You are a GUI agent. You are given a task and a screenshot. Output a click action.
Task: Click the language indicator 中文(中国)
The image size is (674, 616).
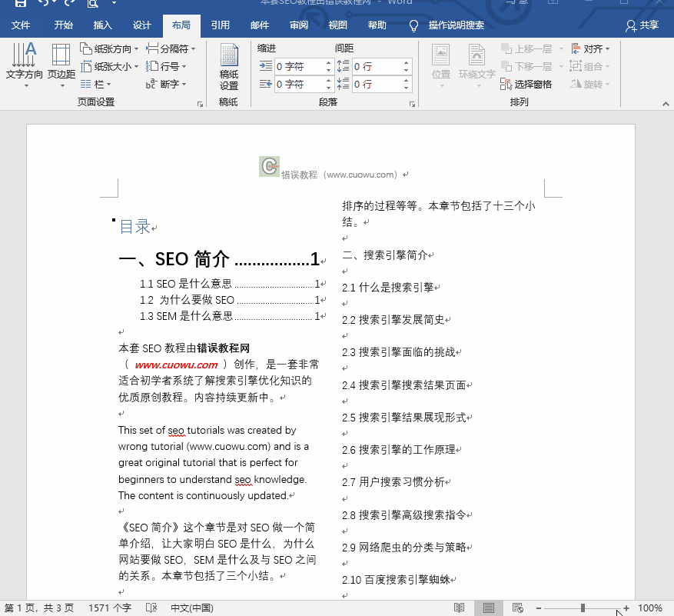pos(191,608)
